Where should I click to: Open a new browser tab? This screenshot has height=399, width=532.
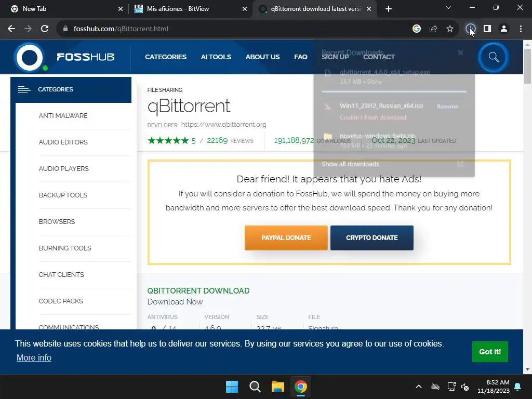click(389, 9)
